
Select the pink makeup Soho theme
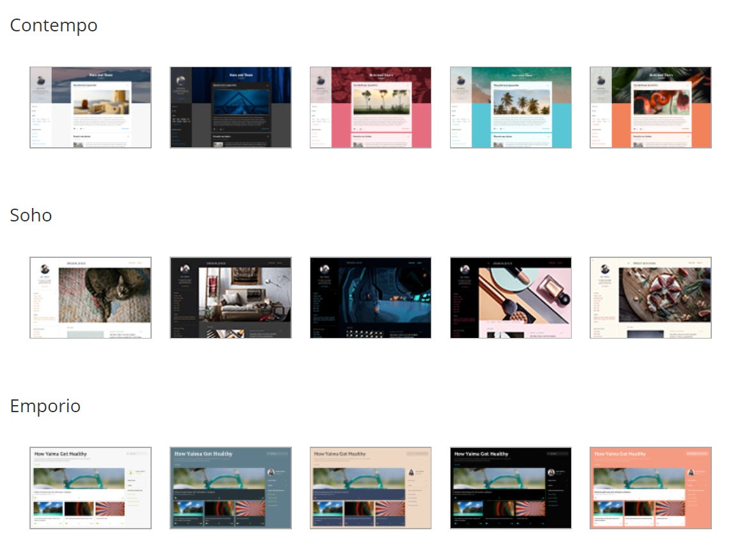pos(511,298)
